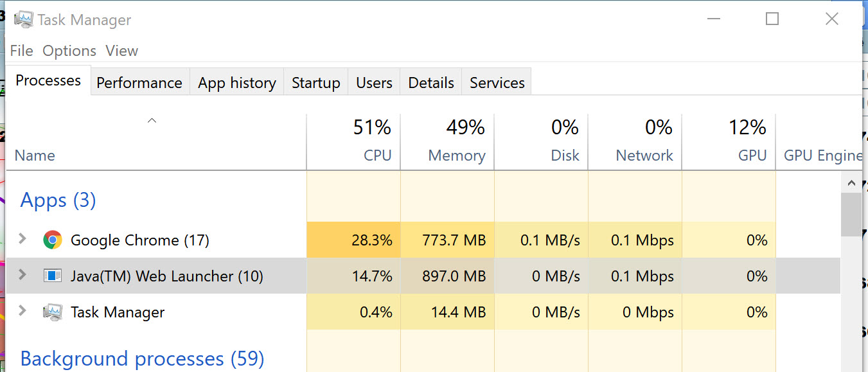Screen dimensions: 868x372
Task: Open the Startup tab
Action: [x=315, y=83]
